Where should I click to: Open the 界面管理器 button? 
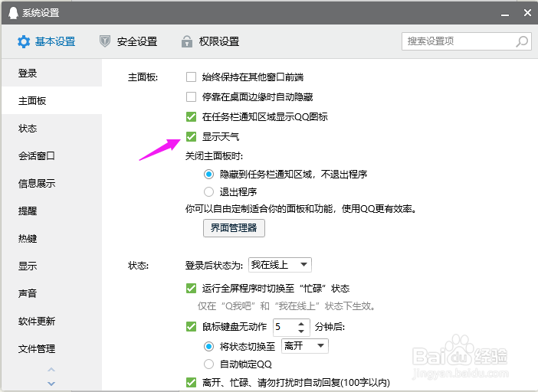pyautogui.click(x=234, y=228)
